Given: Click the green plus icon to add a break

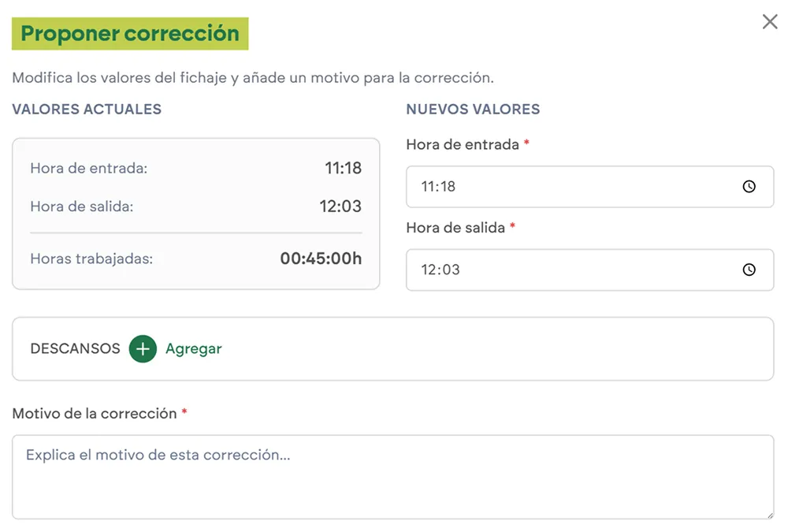Looking at the screenshot, I should point(142,348).
